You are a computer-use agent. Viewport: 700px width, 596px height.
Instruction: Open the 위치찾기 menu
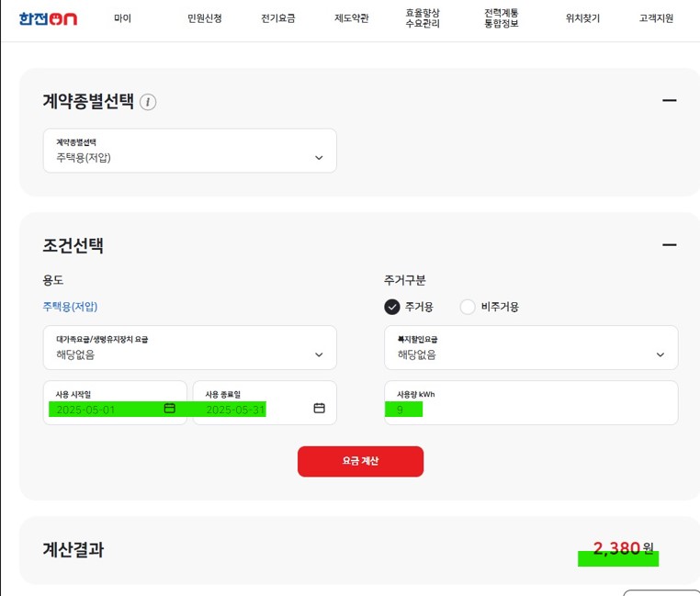(x=582, y=18)
